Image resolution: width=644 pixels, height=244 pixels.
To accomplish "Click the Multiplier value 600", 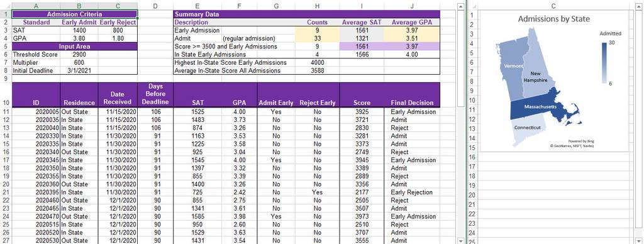I will (79, 62).
